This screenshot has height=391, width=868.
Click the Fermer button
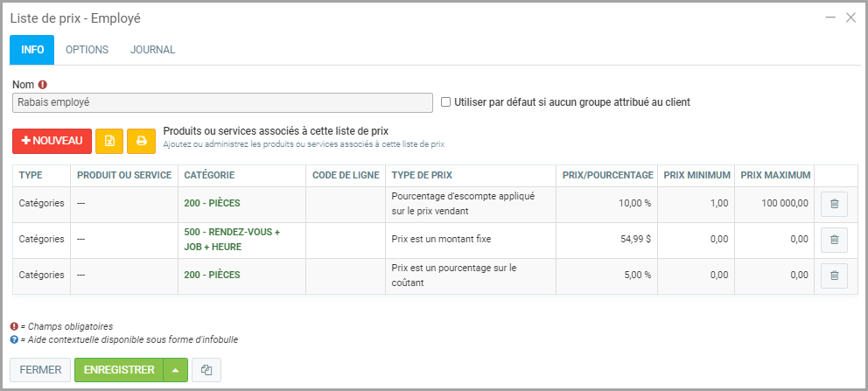coord(40,370)
